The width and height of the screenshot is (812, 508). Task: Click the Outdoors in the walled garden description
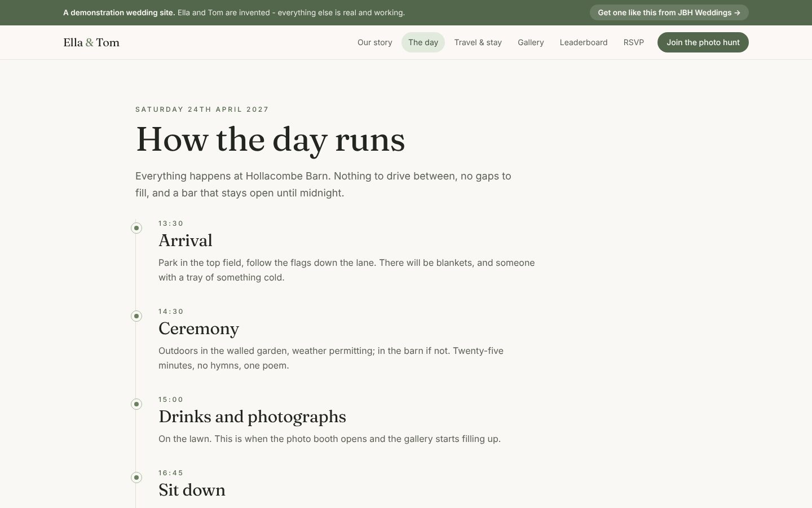tap(331, 358)
